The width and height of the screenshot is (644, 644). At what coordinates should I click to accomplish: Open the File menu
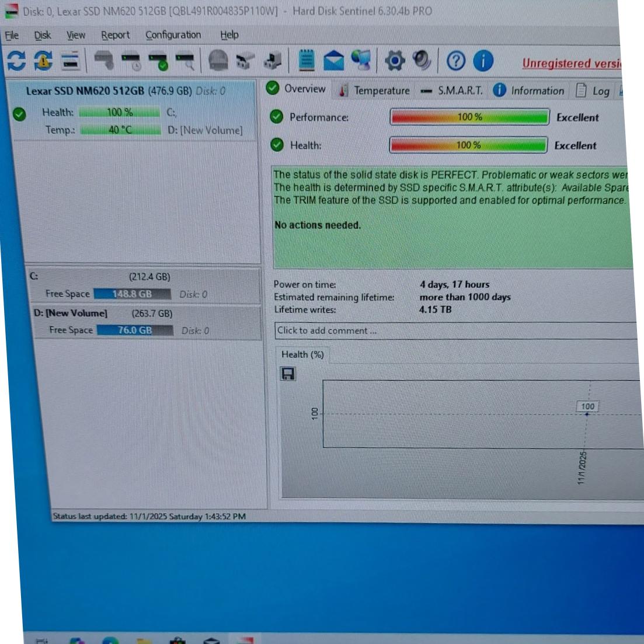pyautogui.click(x=12, y=36)
